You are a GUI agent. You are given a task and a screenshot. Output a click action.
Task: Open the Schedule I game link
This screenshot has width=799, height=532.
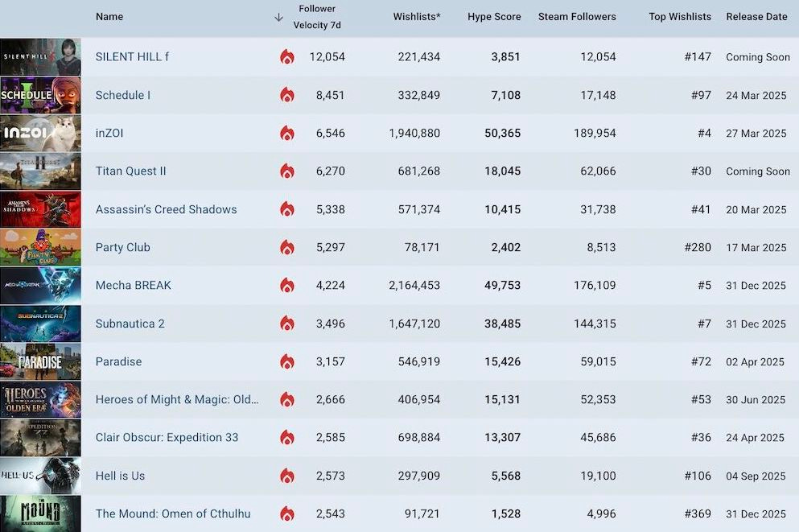point(123,95)
